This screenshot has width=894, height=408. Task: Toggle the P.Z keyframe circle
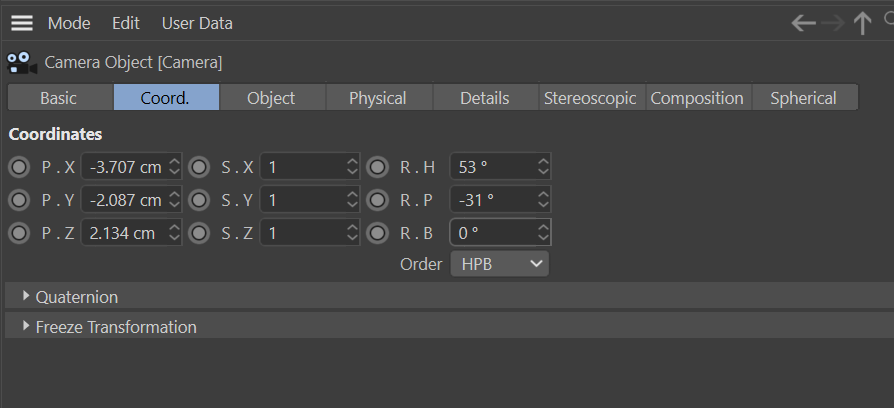tap(19, 233)
